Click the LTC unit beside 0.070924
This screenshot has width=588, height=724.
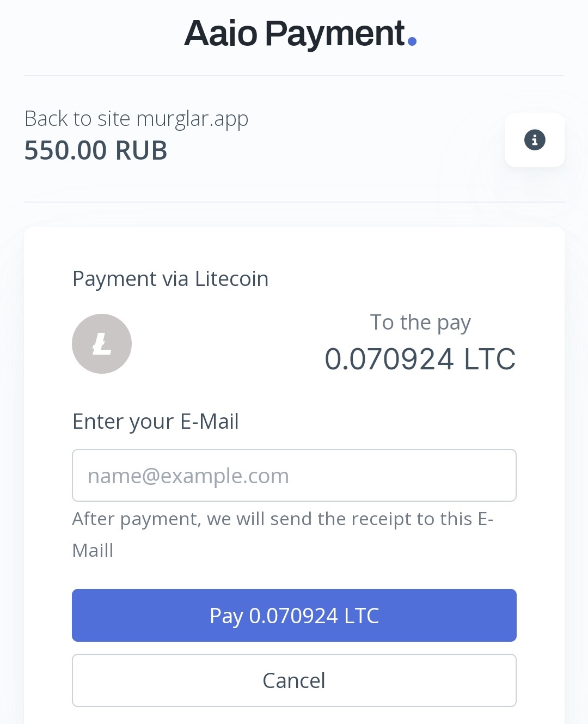coord(490,359)
